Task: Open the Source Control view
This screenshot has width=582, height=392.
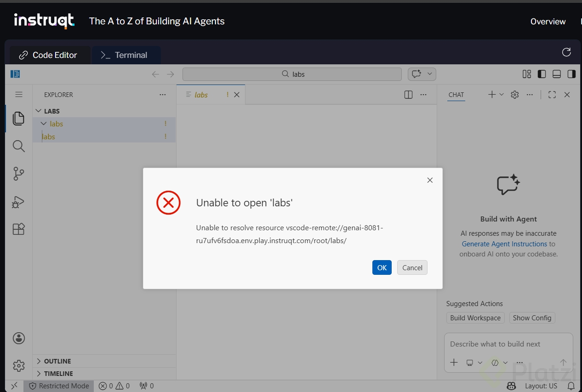Action: click(18, 174)
